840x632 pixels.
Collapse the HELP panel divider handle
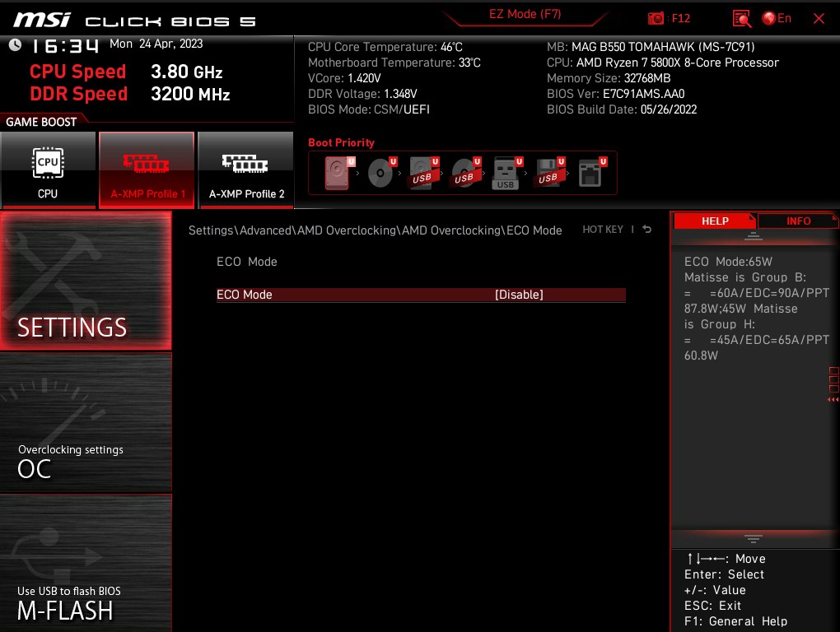click(x=753, y=237)
